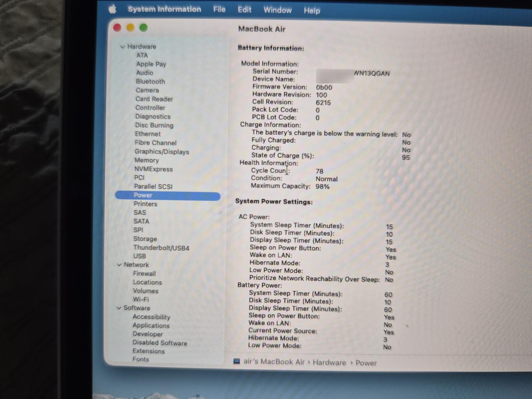Open the File menu
The image size is (532, 399).
pos(219,10)
